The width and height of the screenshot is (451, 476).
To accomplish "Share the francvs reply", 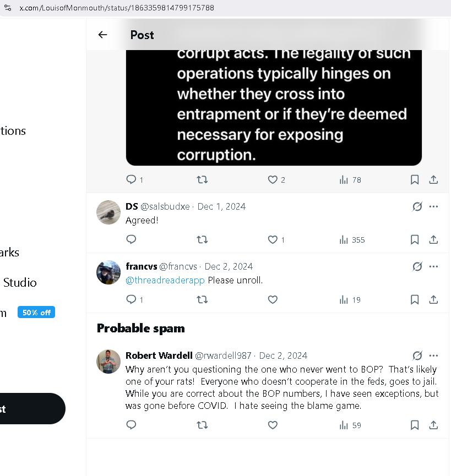I will point(433,300).
